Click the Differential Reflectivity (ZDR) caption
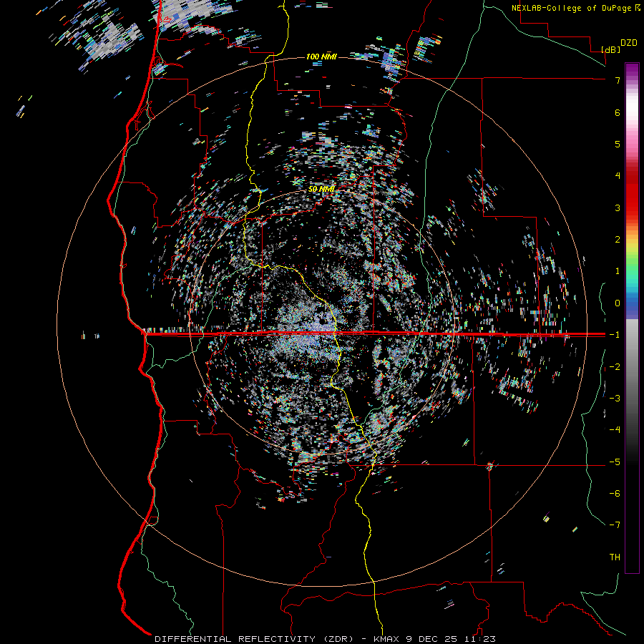Screen dimensions: 644x644 pyautogui.click(x=254, y=639)
